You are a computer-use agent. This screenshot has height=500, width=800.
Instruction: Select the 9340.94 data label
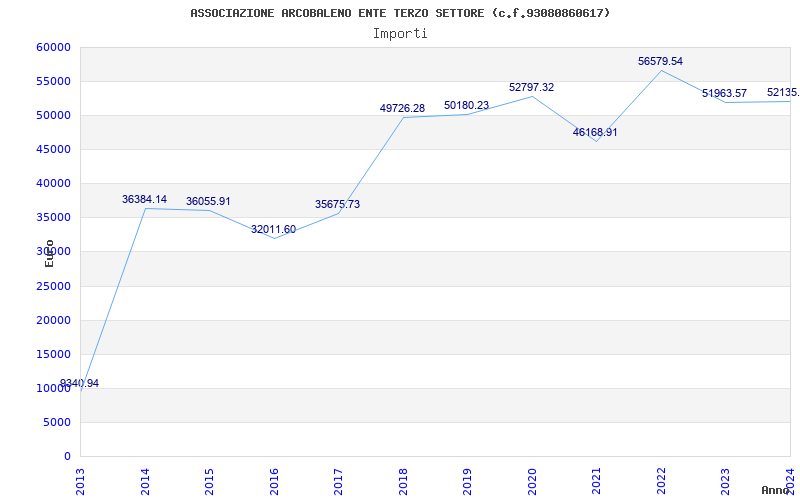tap(79, 383)
